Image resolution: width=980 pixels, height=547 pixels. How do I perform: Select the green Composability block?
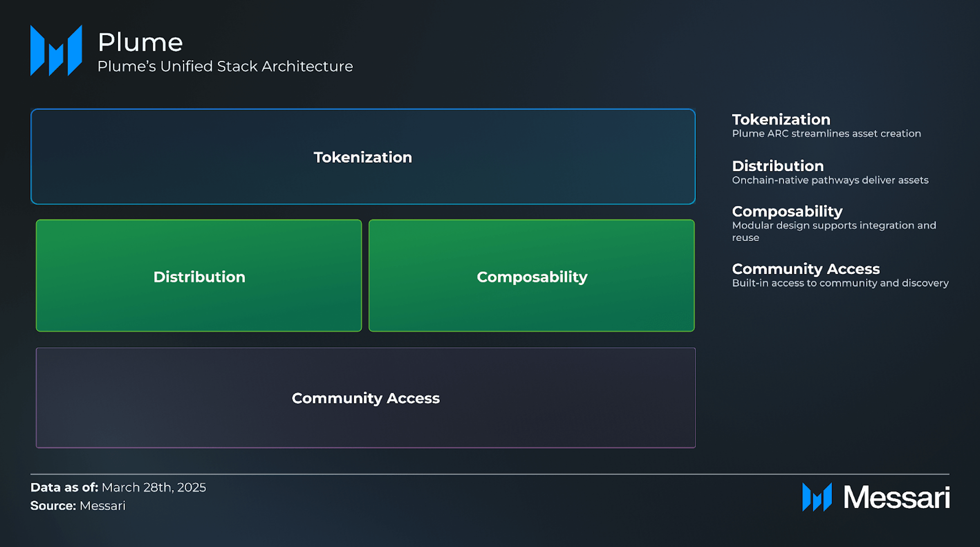[x=532, y=276]
